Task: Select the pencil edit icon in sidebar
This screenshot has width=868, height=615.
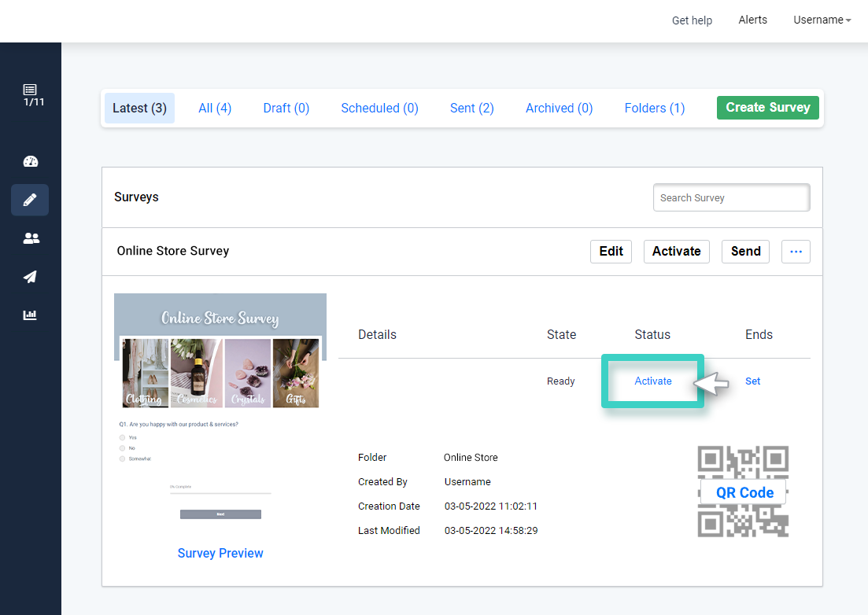Action: [30, 200]
